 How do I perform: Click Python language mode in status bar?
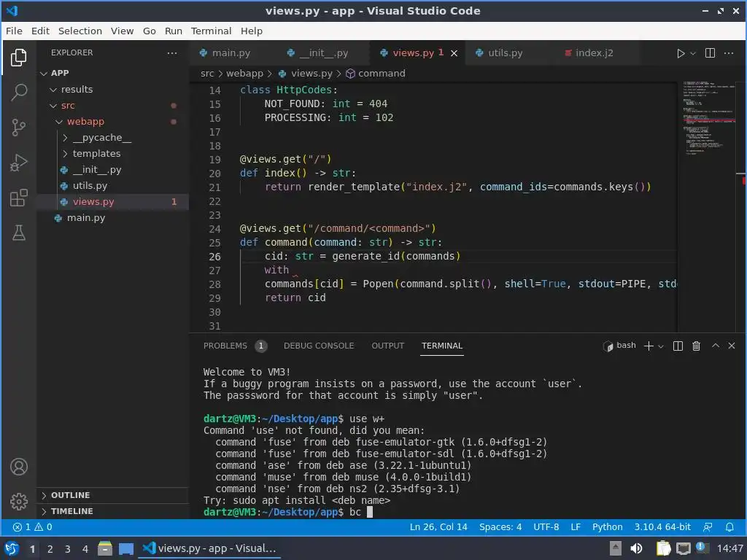coord(607,527)
